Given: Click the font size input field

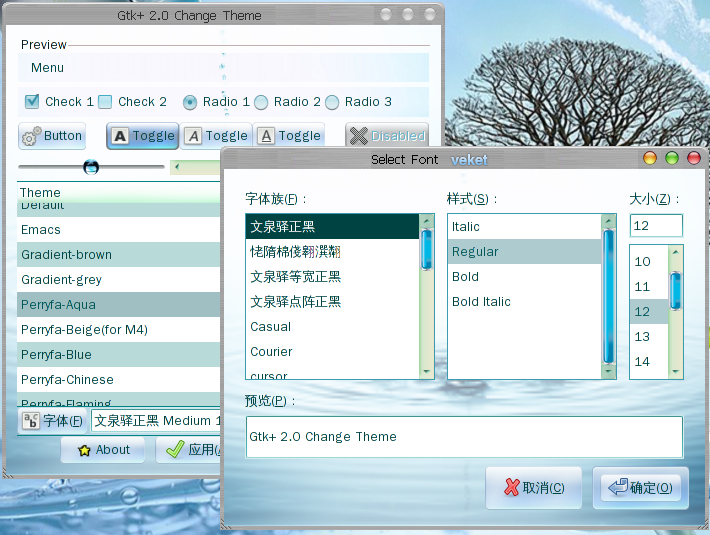Looking at the screenshot, I should (x=655, y=226).
